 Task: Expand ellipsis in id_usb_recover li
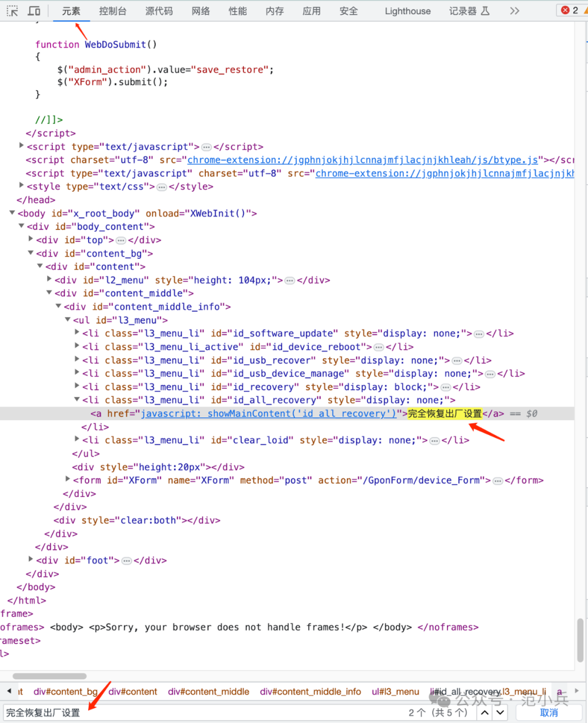tap(457, 361)
